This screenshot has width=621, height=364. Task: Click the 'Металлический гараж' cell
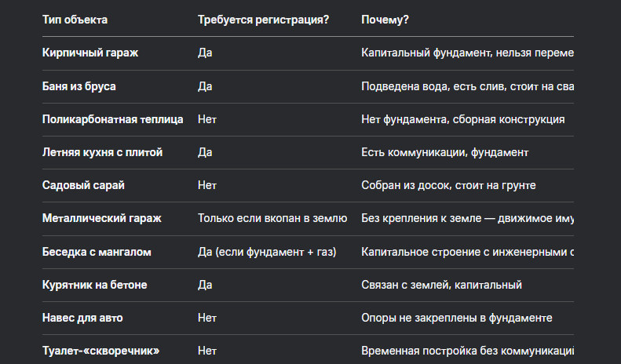101,218
